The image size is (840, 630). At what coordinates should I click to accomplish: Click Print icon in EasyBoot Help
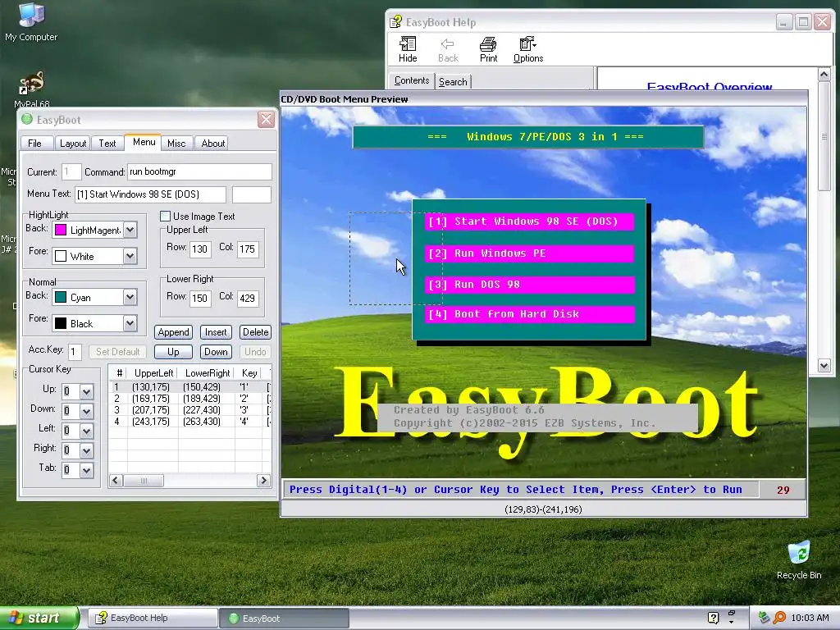[x=488, y=49]
